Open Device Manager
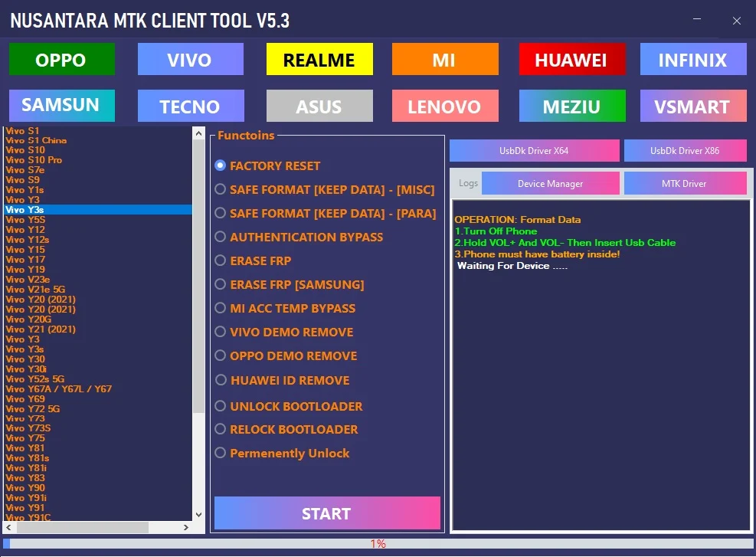756x557 pixels. 550,183
